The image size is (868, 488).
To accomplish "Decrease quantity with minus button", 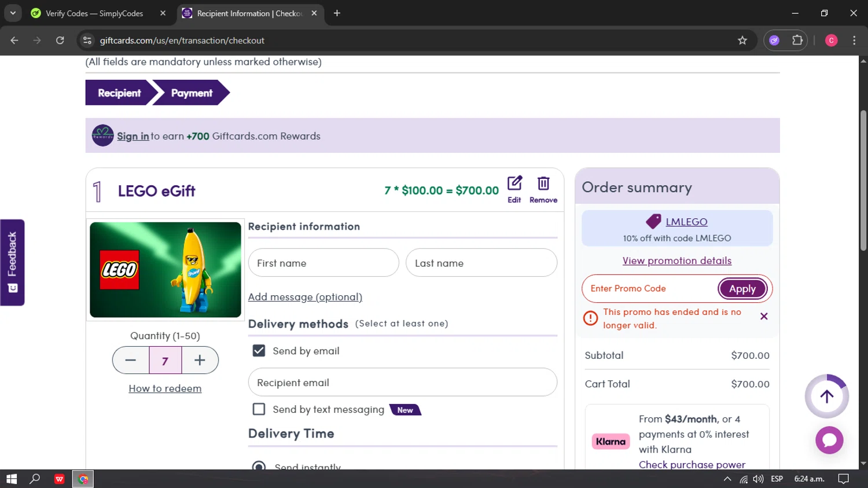I will point(131,361).
